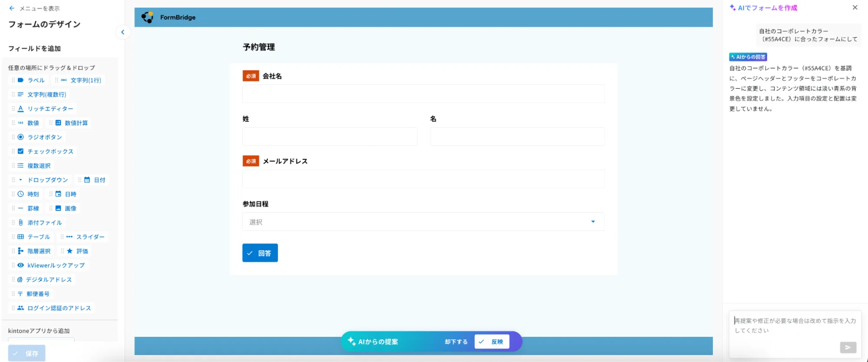The height and width of the screenshot is (362, 868).
Task: Click the 日付 calendar icon
Action: click(x=87, y=180)
